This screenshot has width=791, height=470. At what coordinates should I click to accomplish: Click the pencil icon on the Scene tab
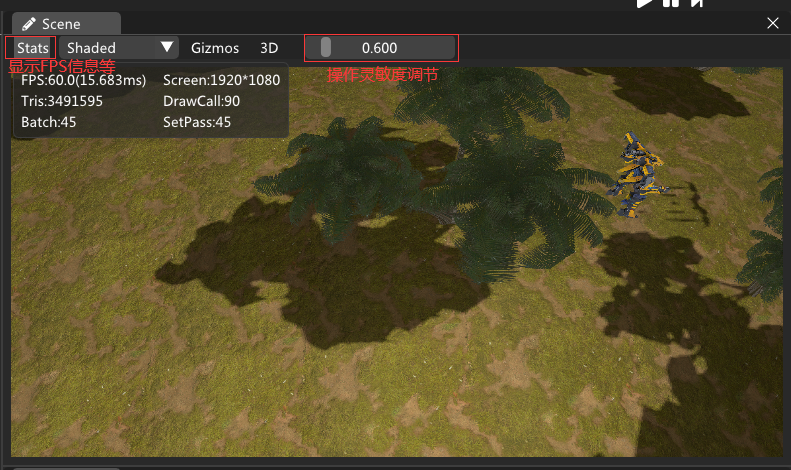[x=29, y=24]
